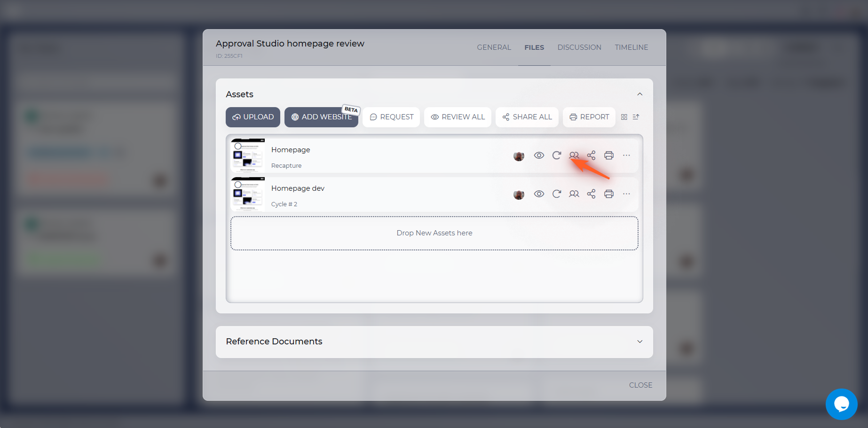Click the CLOSE button
868x428 pixels.
tap(640, 385)
